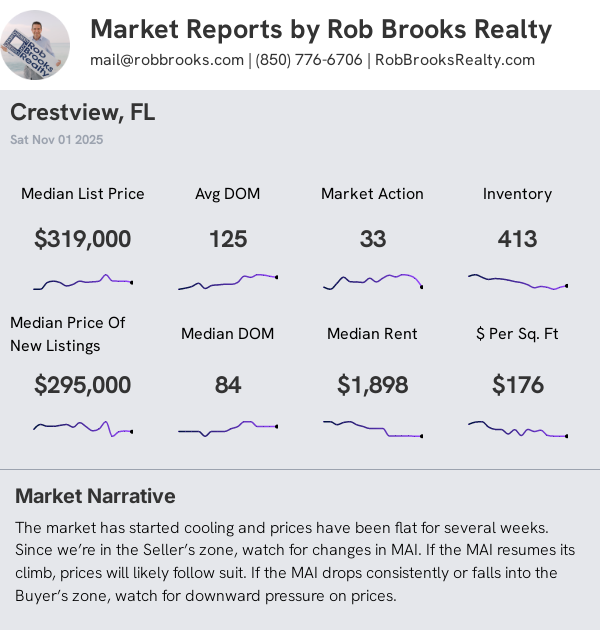Click the $1,898 median rent figure

pos(373,385)
